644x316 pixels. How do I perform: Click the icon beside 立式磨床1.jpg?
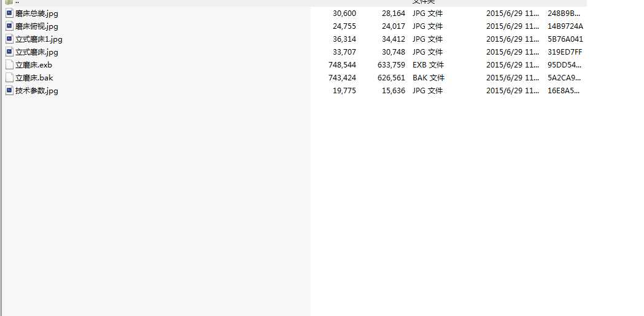[x=9, y=39]
